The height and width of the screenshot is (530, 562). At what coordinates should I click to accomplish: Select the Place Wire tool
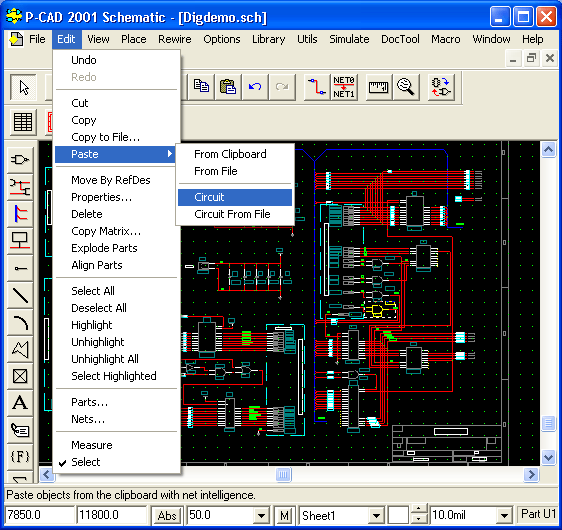tap(20, 187)
